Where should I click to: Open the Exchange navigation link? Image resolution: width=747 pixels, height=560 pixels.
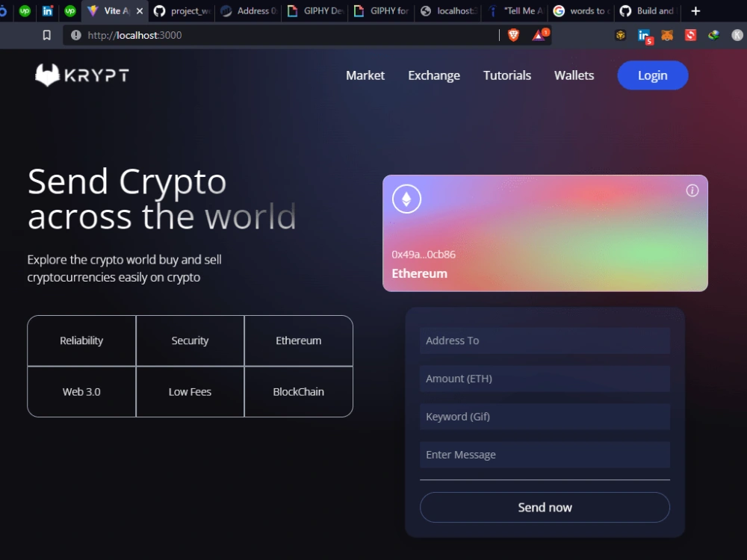click(x=434, y=75)
